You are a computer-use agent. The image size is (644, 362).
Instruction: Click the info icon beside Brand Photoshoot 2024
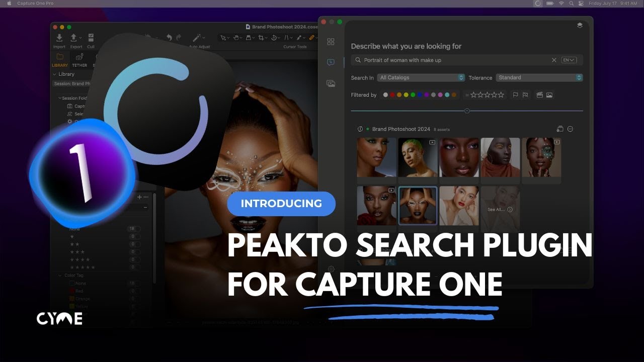click(360, 129)
